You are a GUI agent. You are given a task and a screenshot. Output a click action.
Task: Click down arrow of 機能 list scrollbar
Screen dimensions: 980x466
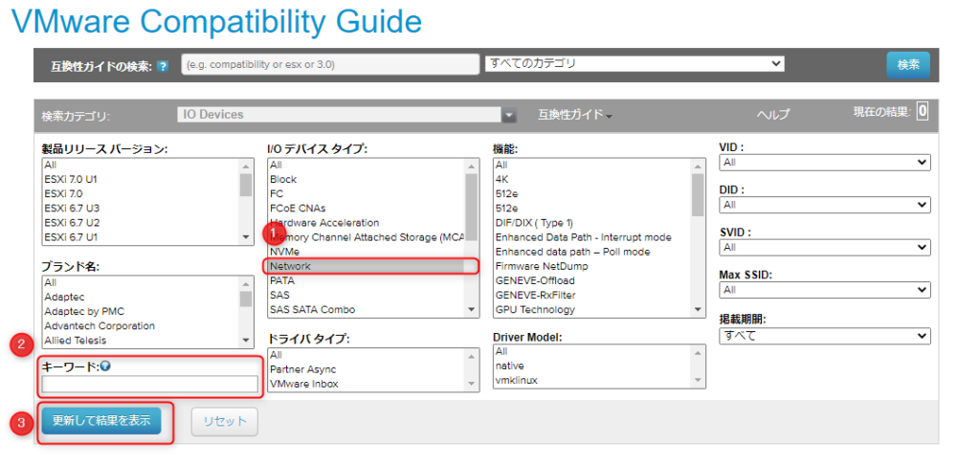698,310
